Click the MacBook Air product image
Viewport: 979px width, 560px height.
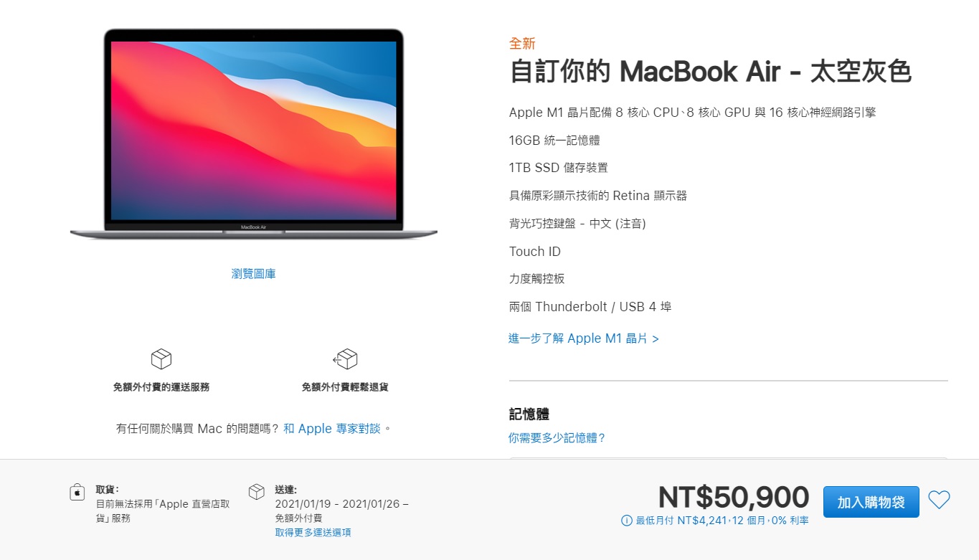[254, 133]
